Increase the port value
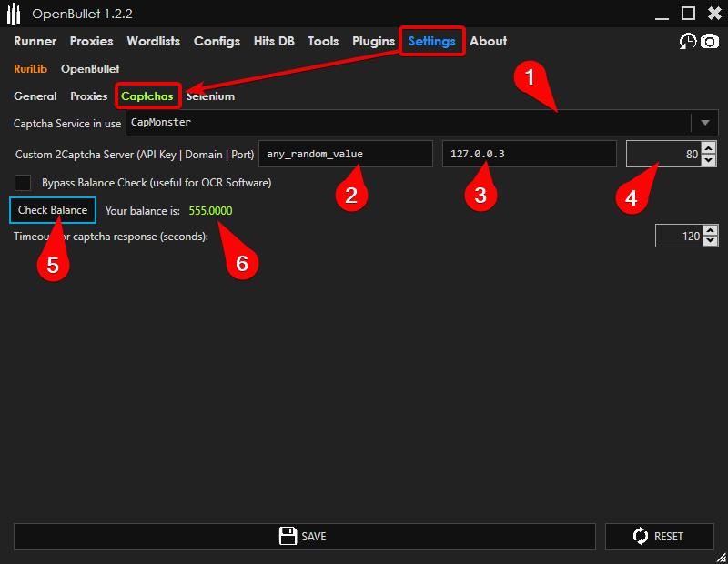 [709, 148]
